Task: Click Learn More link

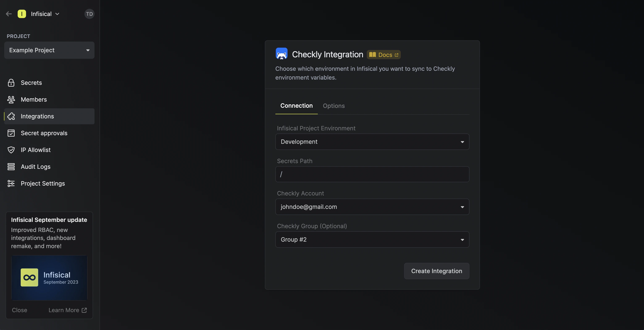Action: click(x=67, y=310)
